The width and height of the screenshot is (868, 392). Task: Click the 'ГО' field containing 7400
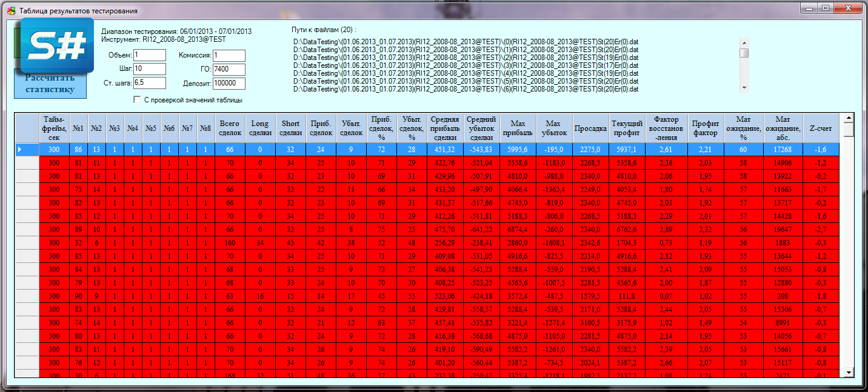pos(229,69)
